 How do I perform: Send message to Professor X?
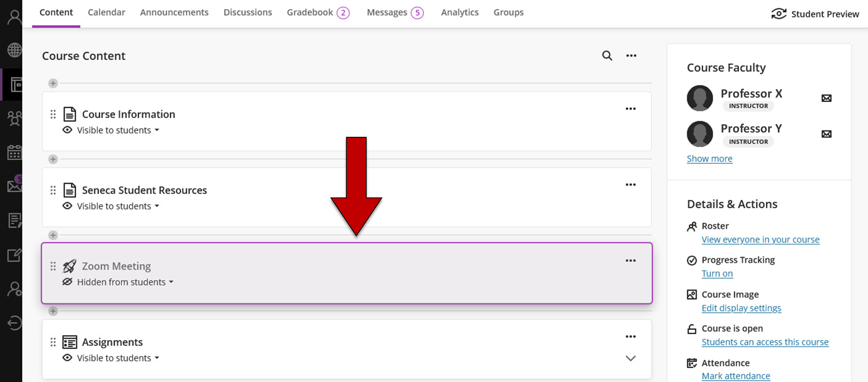pos(826,98)
